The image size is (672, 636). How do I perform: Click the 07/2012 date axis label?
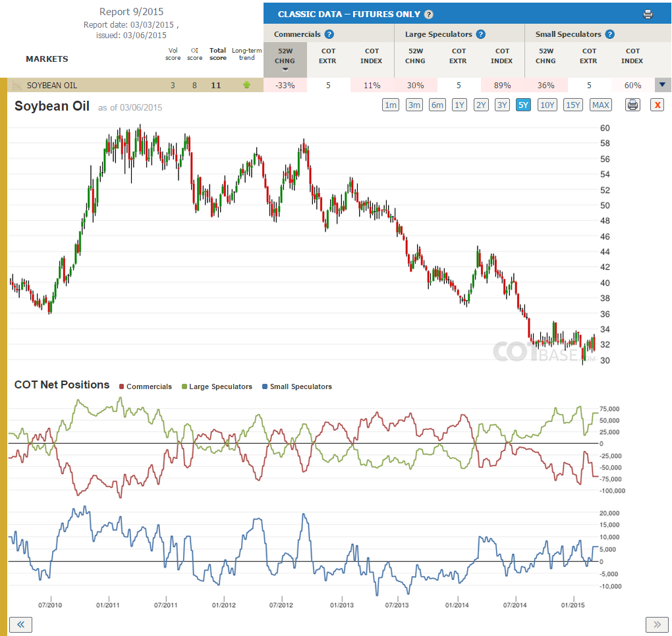click(281, 605)
